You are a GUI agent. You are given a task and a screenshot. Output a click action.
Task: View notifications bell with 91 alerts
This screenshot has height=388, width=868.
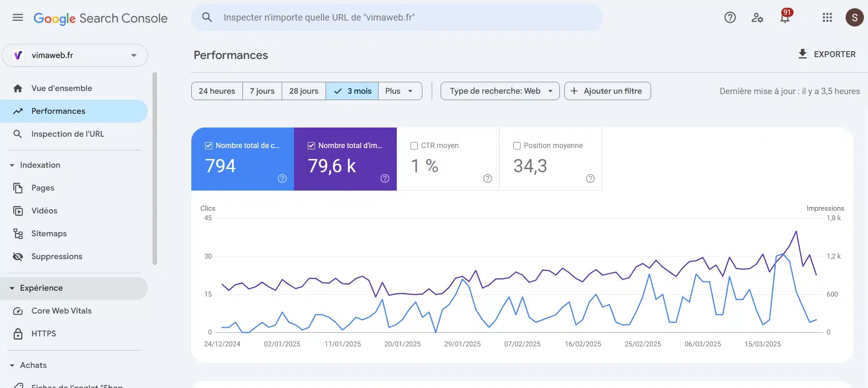785,17
